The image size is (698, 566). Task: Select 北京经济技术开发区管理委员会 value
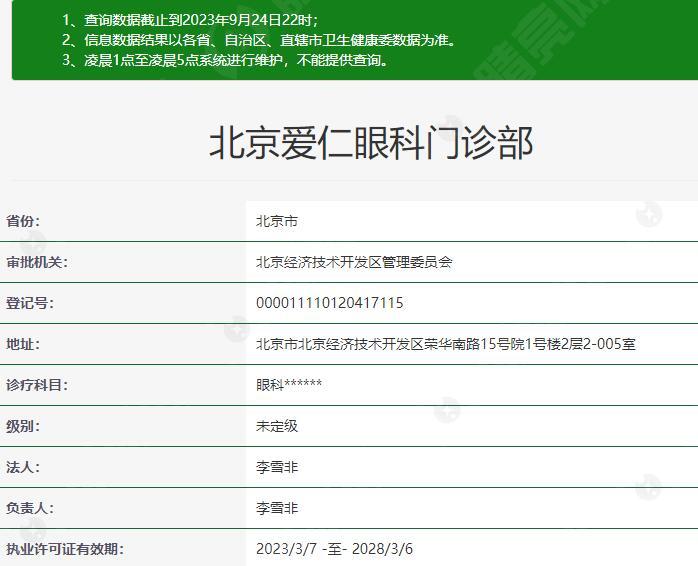[x=354, y=262]
